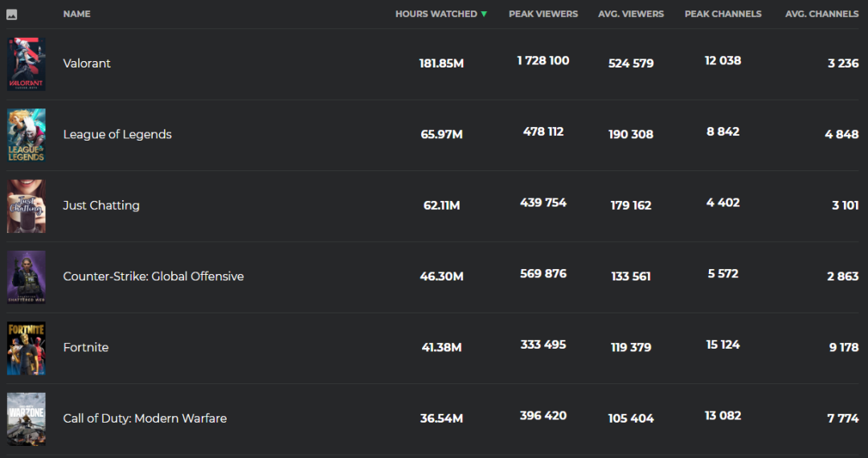Toggle the green sort arrow on Hours Watched
Screen dimensions: 868x458
coord(484,14)
